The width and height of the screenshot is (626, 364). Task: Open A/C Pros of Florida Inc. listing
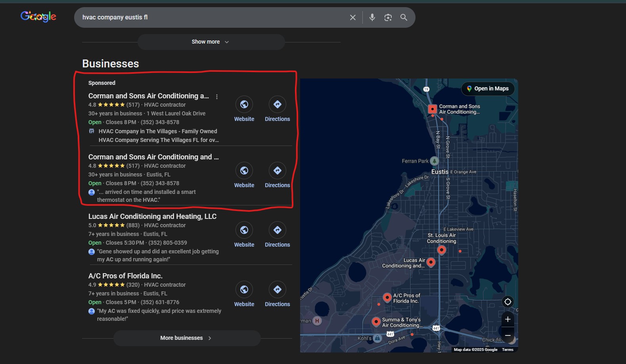click(x=125, y=276)
